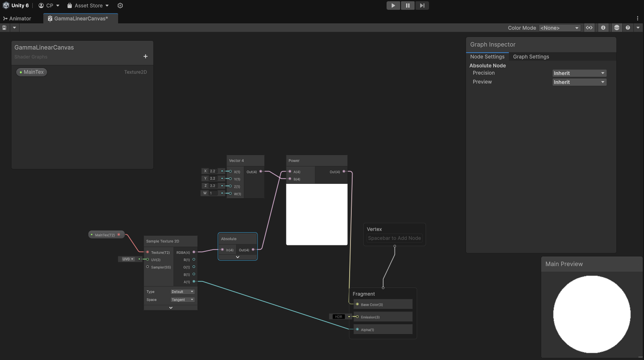Pause the scene playback
The height and width of the screenshot is (360, 644).
[x=407, y=5]
